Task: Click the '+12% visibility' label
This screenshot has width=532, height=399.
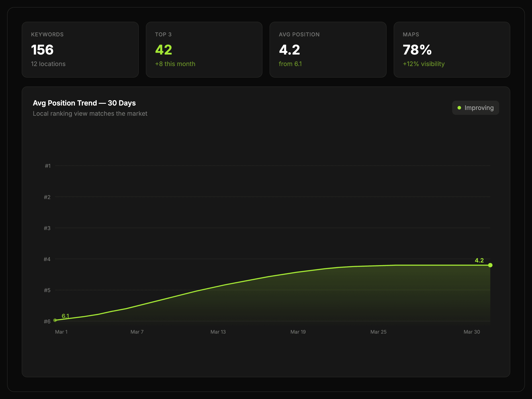Action: pyautogui.click(x=424, y=64)
